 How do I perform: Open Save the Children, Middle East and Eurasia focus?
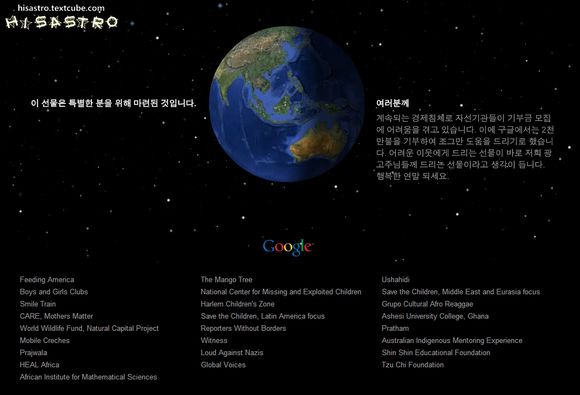click(461, 292)
